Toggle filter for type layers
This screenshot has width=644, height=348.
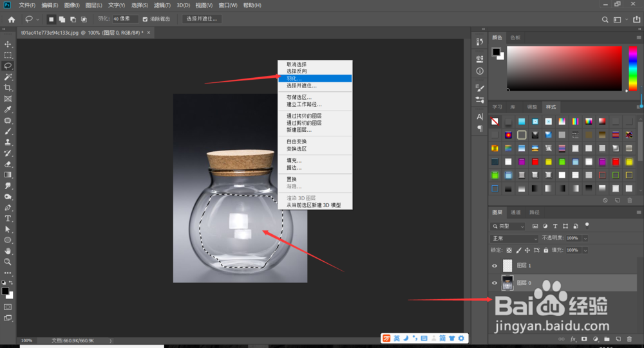click(555, 226)
